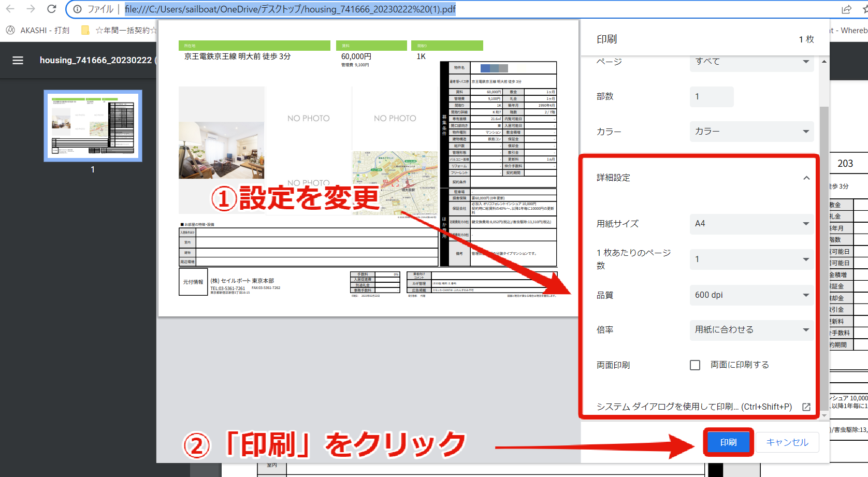Open system dialog print external-link icon

[x=806, y=407]
